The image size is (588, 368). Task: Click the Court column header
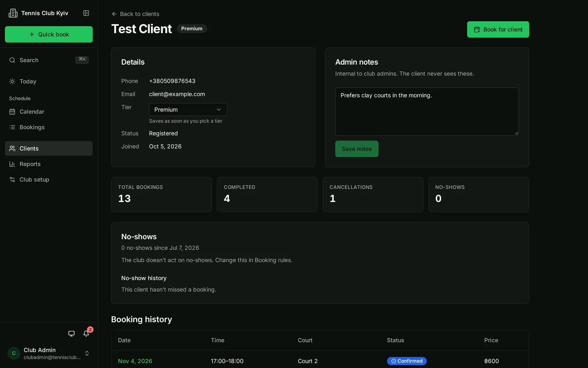(305, 340)
